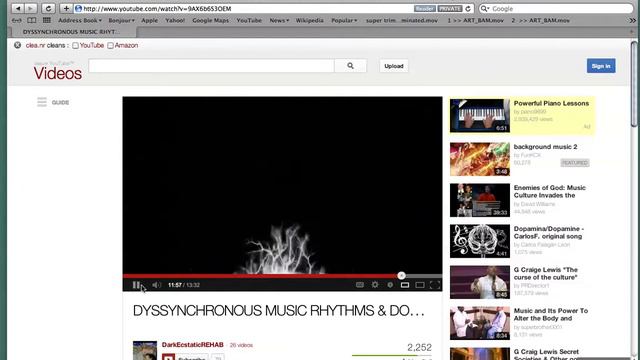Click the Watch Later clock icon in player
Viewport: 640px width, 360px height.
tap(390, 285)
